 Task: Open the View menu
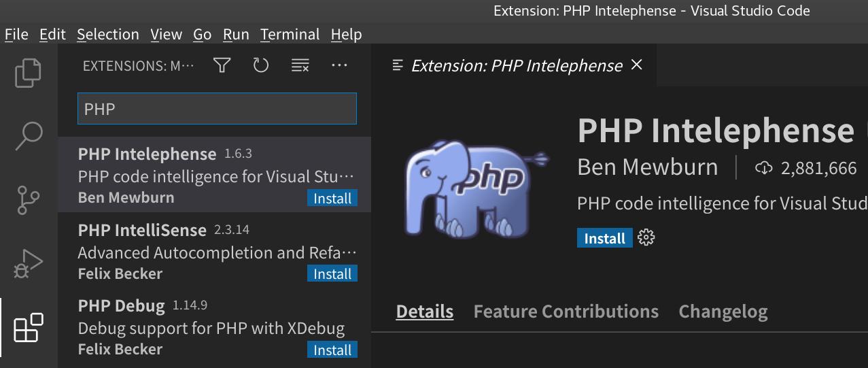(166, 34)
